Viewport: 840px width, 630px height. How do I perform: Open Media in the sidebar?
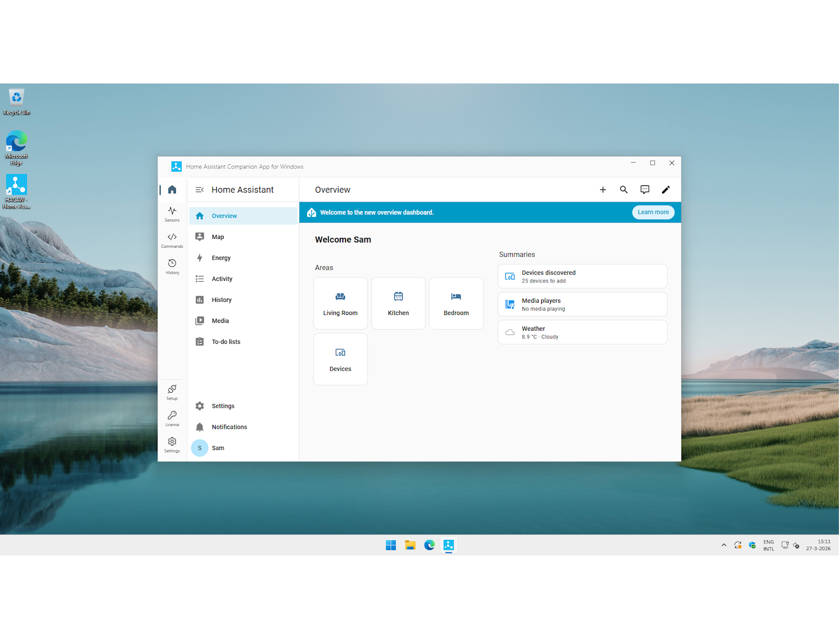click(x=244, y=321)
